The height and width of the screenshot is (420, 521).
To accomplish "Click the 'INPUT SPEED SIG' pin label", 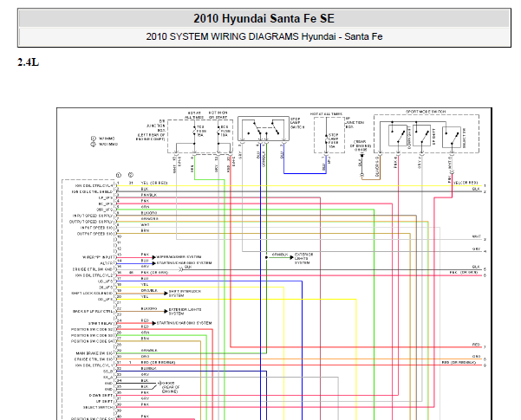I will (97, 228).
